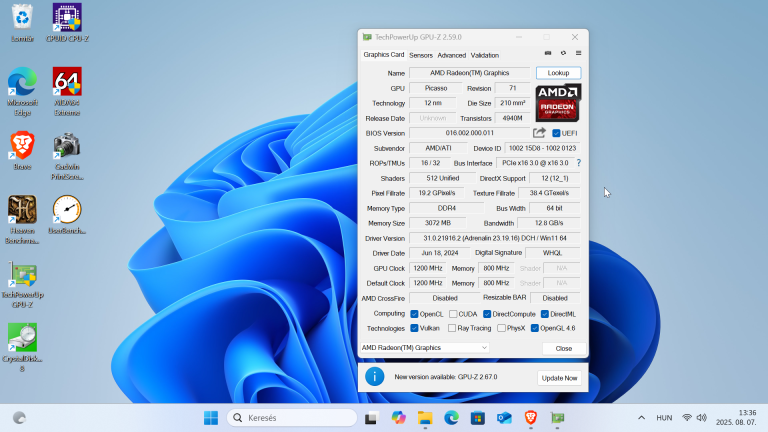Open Outlook from the taskbar
Viewport: 768px width, 432px height.
[x=504, y=418]
